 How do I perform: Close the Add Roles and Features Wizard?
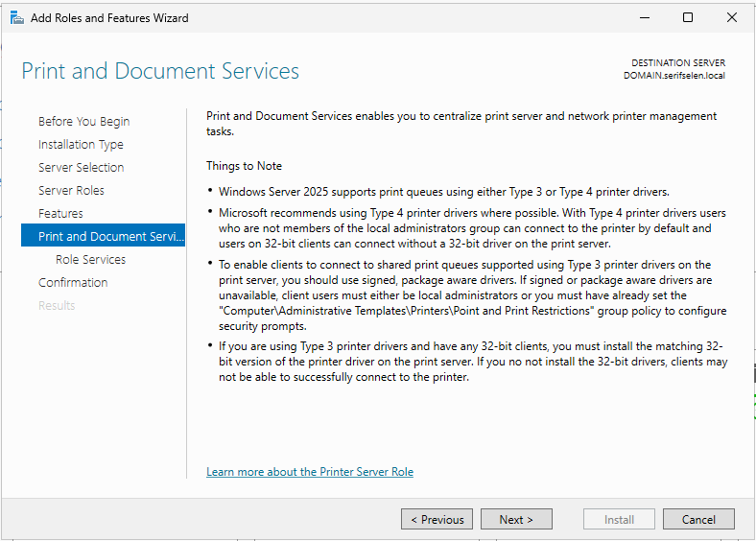click(732, 17)
